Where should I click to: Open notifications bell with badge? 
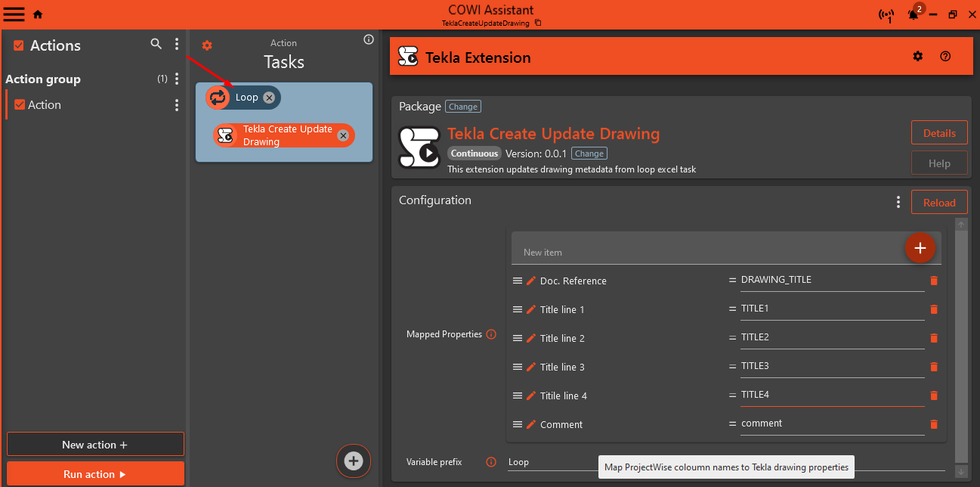click(x=914, y=14)
